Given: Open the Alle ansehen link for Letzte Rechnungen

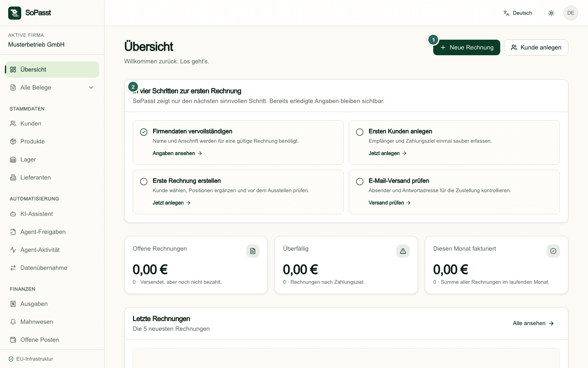Looking at the screenshot, I should coord(533,323).
